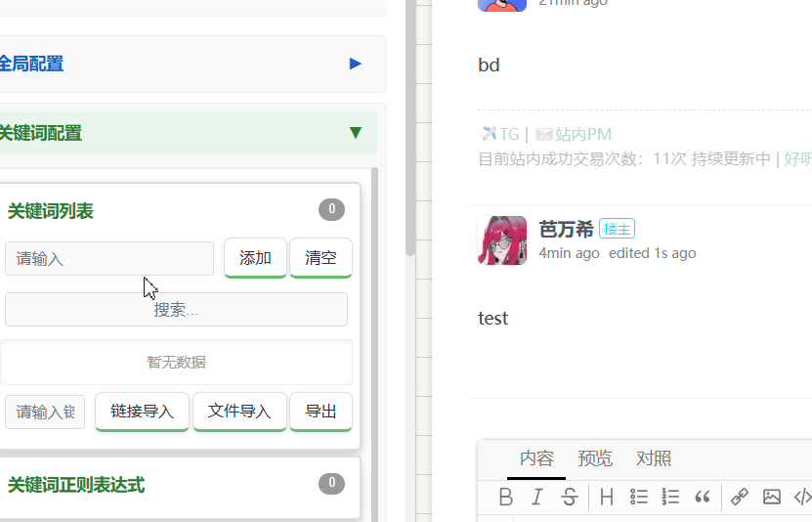Screen dimensions: 812x522
Task: Insert a heading with the H icon
Action: point(607,497)
